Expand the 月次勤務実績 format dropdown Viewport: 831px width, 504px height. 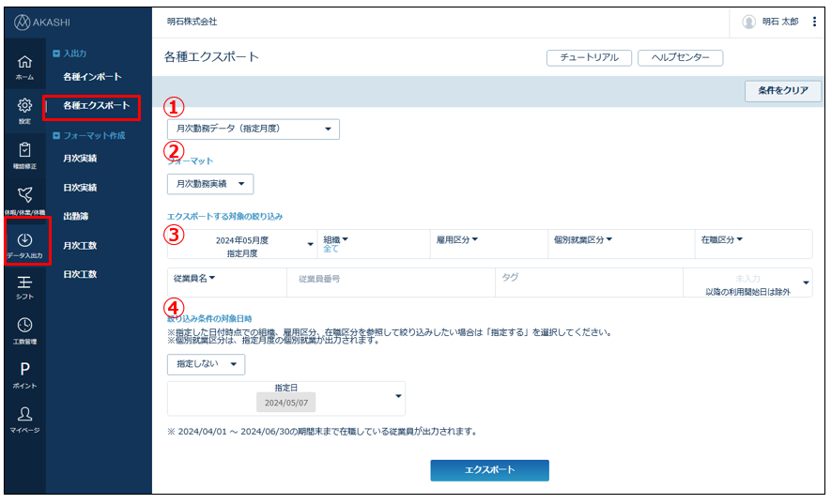coord(209,184)
